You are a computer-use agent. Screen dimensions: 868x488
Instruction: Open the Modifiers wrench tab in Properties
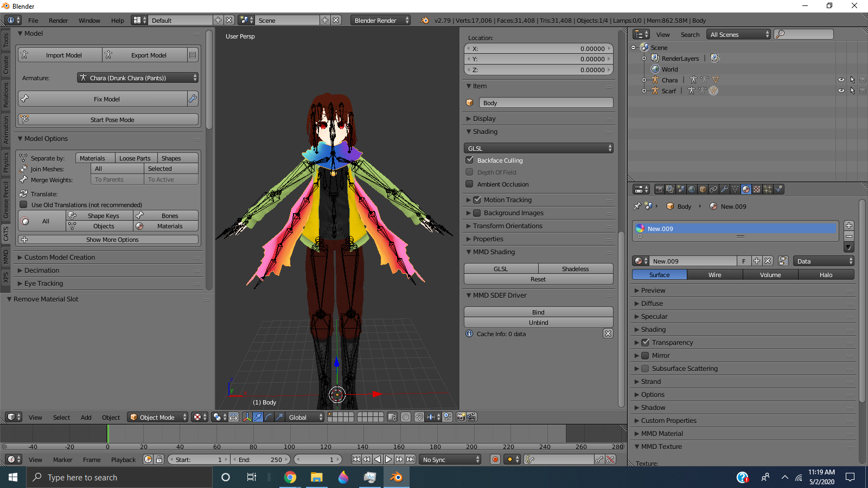pyautogui.click(x=724, y=189)
